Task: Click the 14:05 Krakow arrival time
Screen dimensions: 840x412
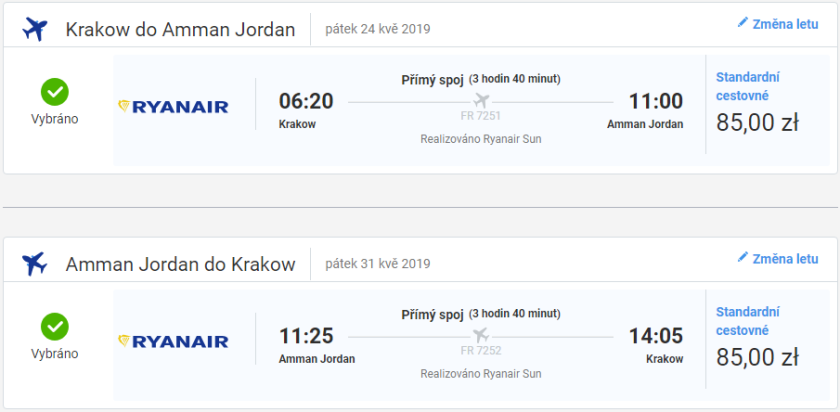Action: 655,336
